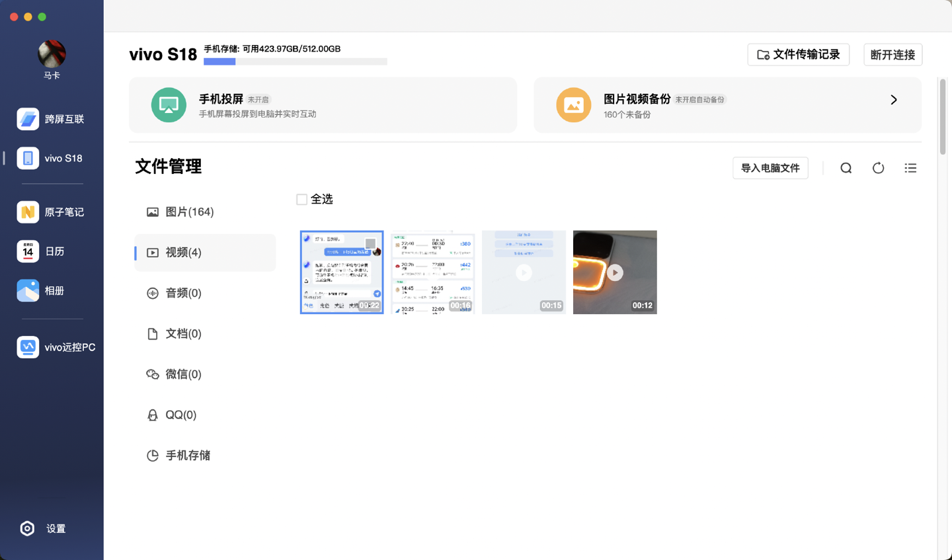952x560 pixels.
Task: Open the 音频(0) category
Action: [x=205, y=293]
